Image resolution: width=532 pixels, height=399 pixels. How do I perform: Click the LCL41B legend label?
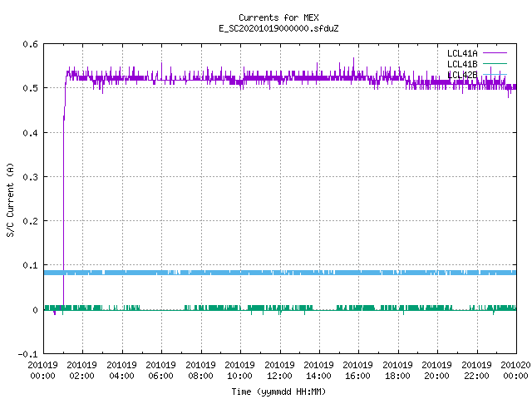(462, 64)
